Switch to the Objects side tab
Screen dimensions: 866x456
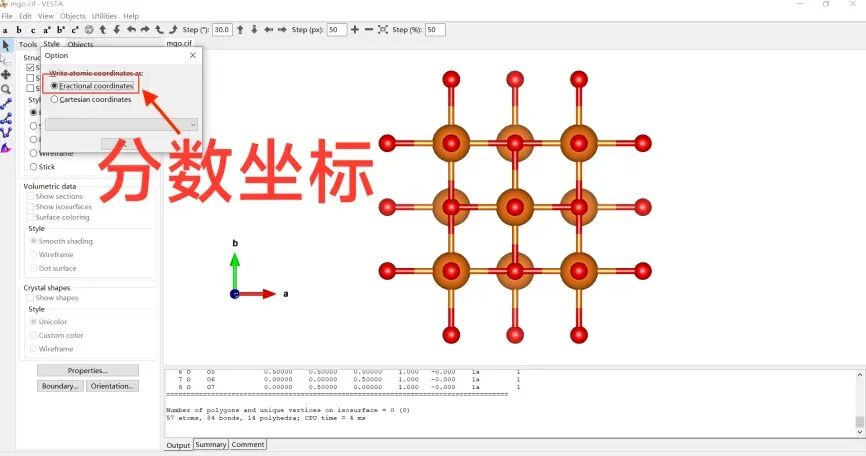(x=80, y=44)
